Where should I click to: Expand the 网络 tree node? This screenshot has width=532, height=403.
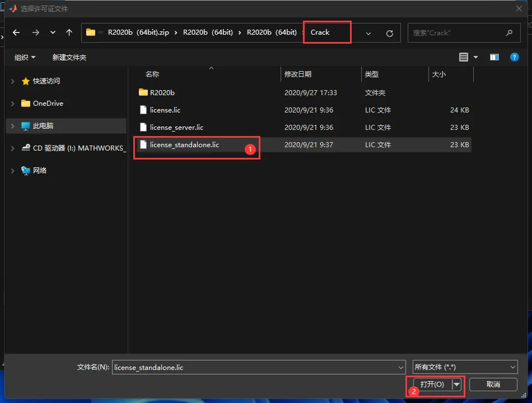[12, 171]
